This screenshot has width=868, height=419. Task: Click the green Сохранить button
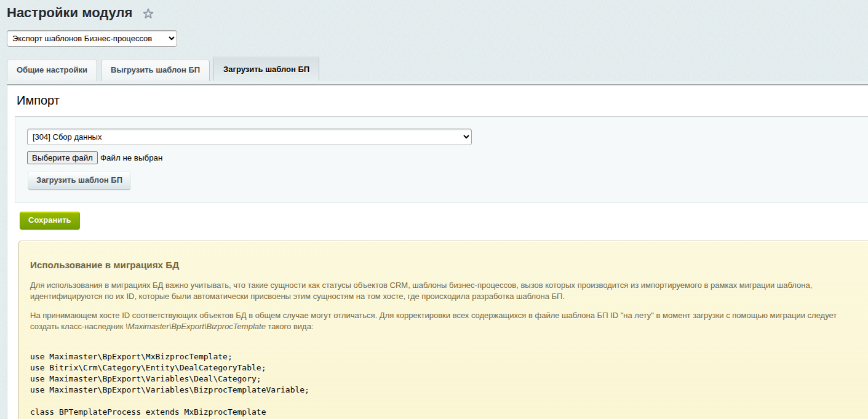[x=50, y=220]
